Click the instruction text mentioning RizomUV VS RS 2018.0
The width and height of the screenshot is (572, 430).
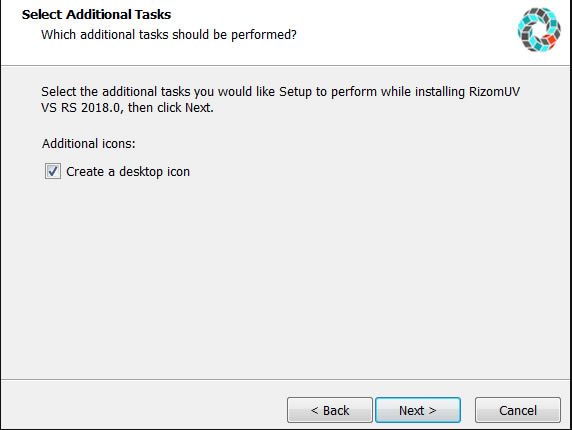pyautogui.click(x=280, y=100)
